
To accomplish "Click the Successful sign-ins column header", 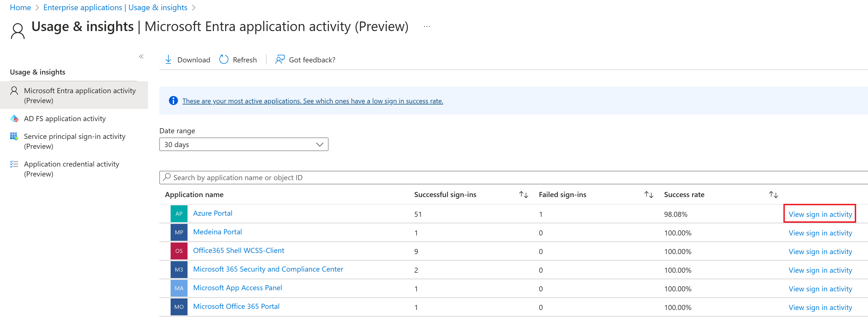I will click(x=445, y=195).
